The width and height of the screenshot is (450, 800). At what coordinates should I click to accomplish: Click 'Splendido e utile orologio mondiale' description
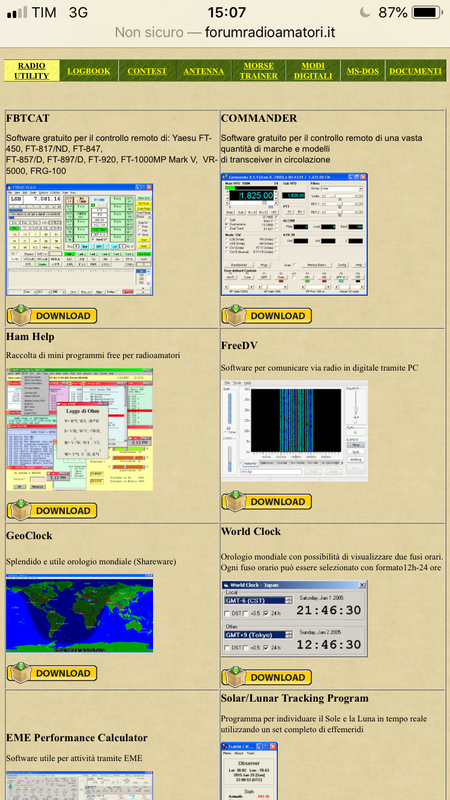click(91, 562)
